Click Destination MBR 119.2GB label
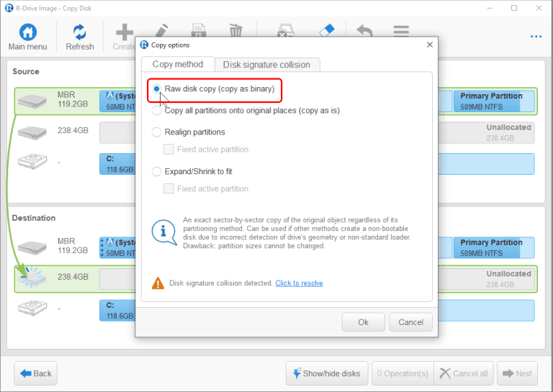 (x=73, y=246)
